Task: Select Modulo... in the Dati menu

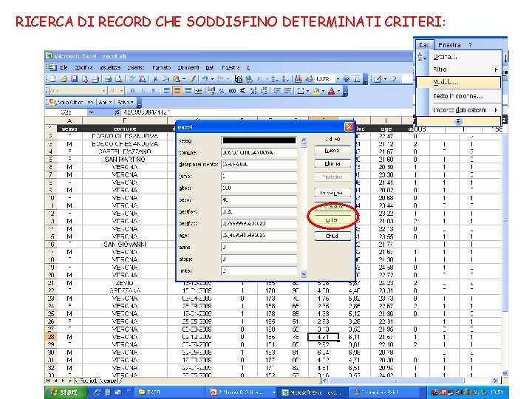Action: tap(458, 82)
